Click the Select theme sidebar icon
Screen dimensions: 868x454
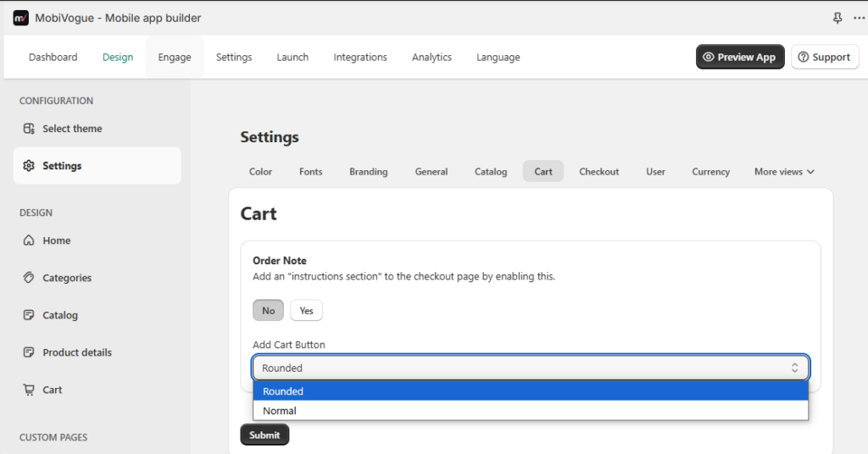click(29, 128)
